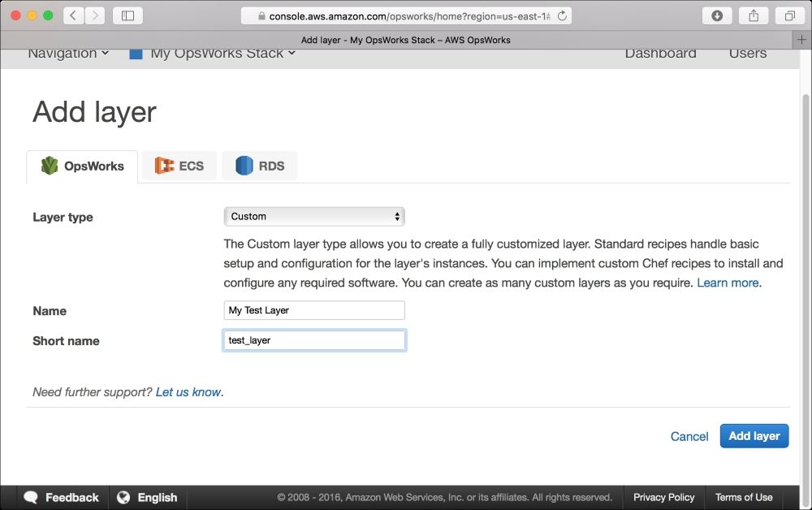Open Dashboard in top navigation
Screen dimensions: 812x510
[660, 54]
